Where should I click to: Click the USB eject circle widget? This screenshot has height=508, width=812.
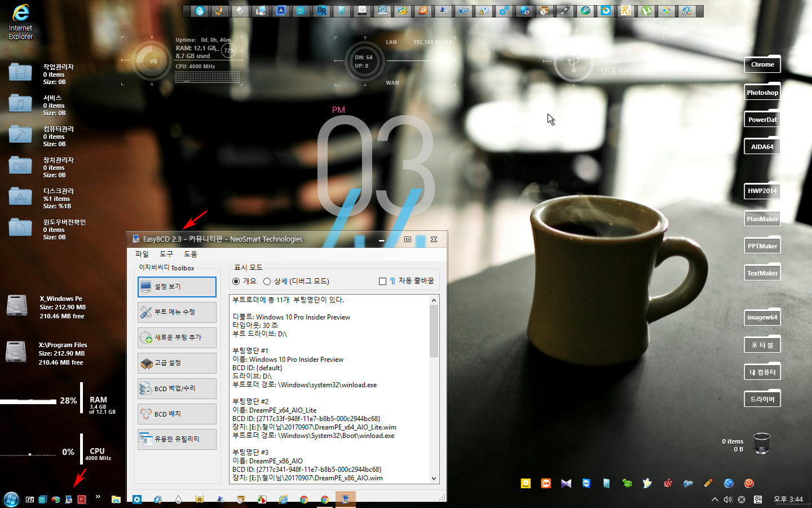click(x=573, y=62)
